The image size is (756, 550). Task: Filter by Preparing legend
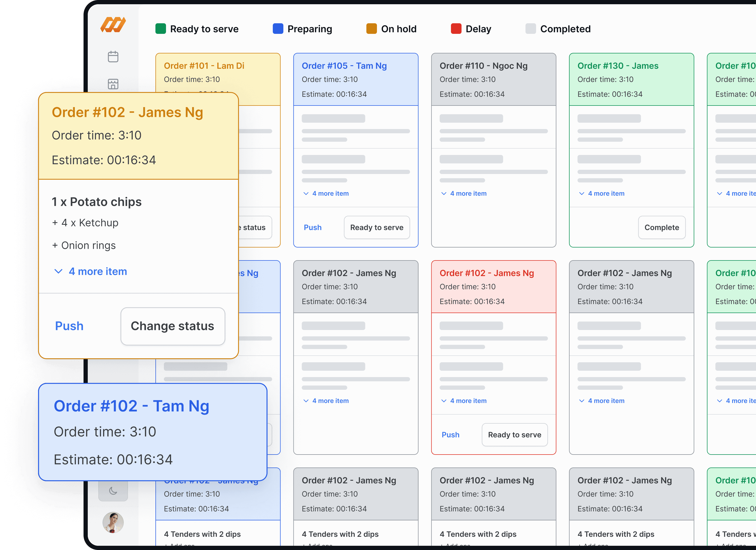coord(302,29)
